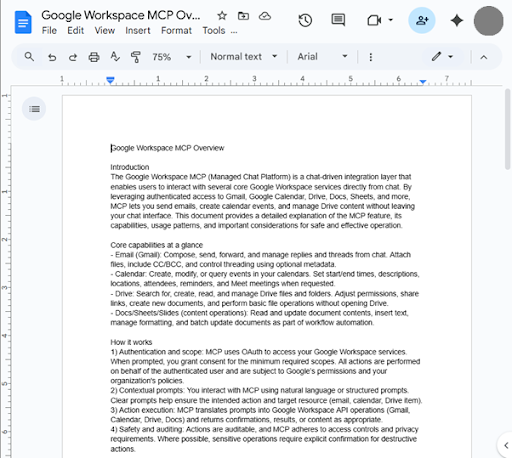Click the vertical scrollbar thumb

pyautogui.click(x=507, y=129)
